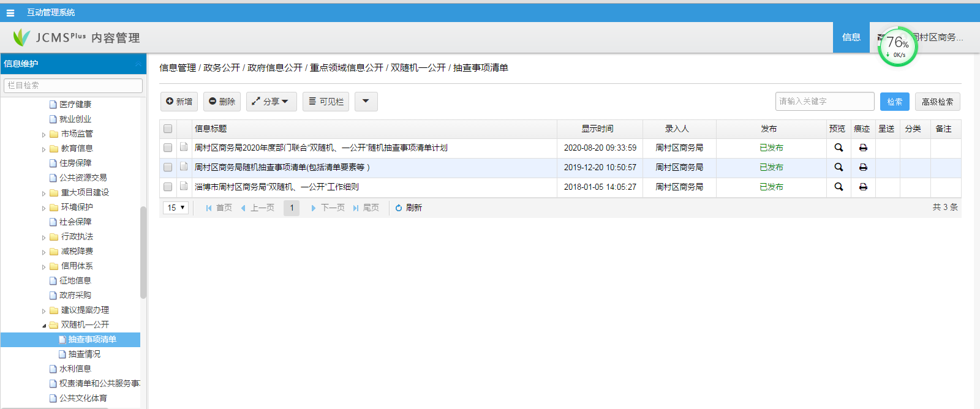
Task: Click print icon for 2020-08-20 row
Action: tap(863, 148)
